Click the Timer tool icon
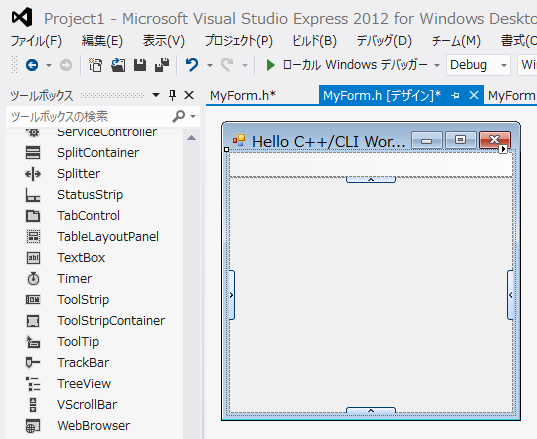Viewport: 537px width, 439px height. point(33,279)
